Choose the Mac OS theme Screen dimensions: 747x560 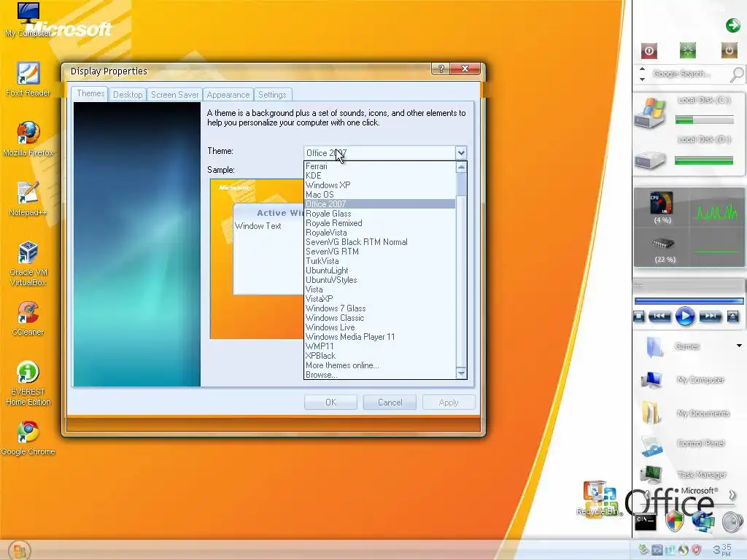(x=379, y=195)
